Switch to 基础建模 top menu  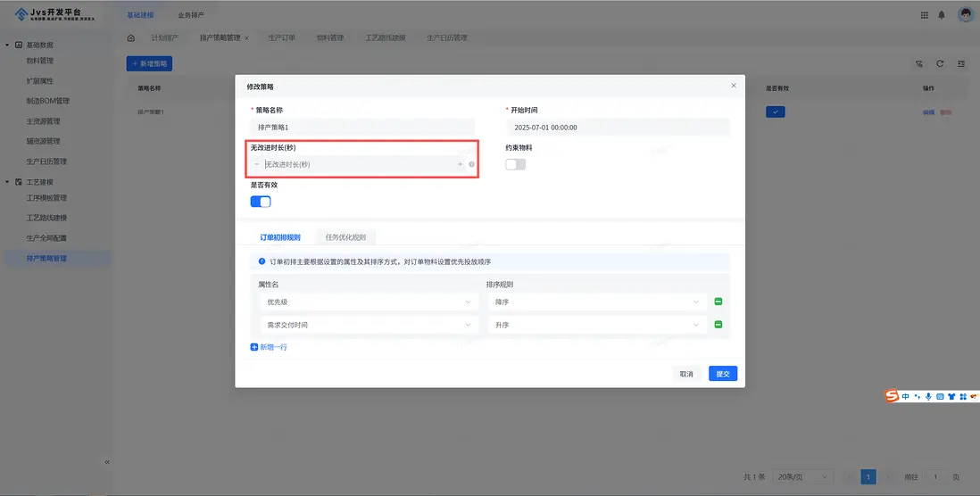click(x=140, y=15)
